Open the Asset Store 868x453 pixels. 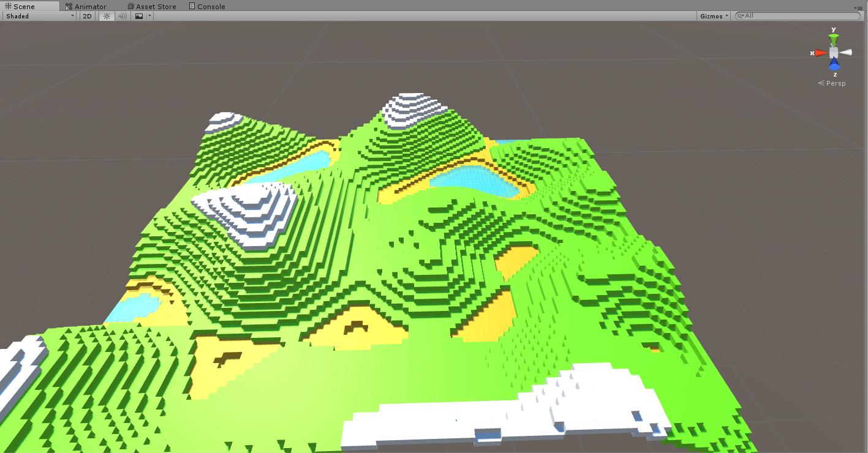click(x=151, y=6)
